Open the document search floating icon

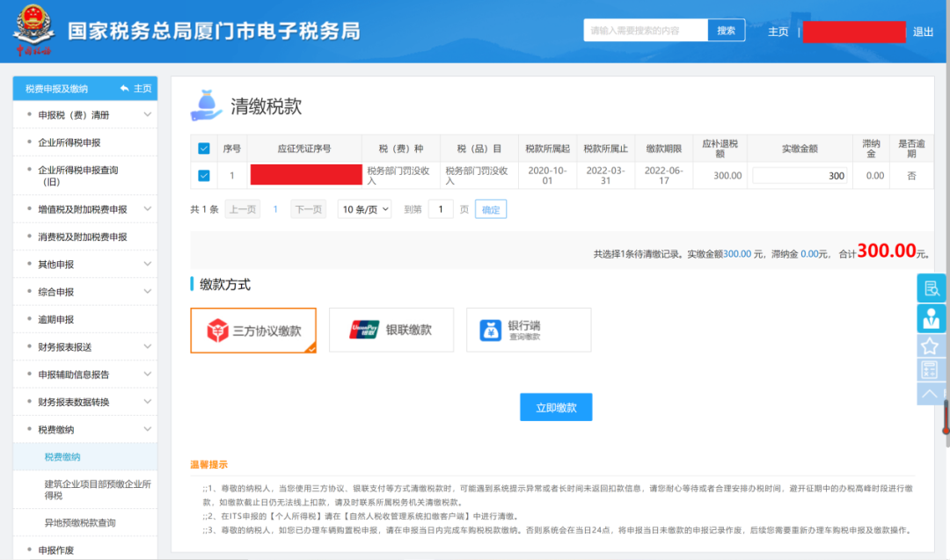(x=931, y=288)
